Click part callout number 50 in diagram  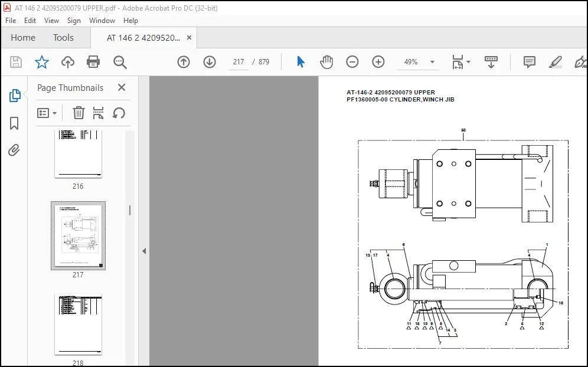click(463, 130)
